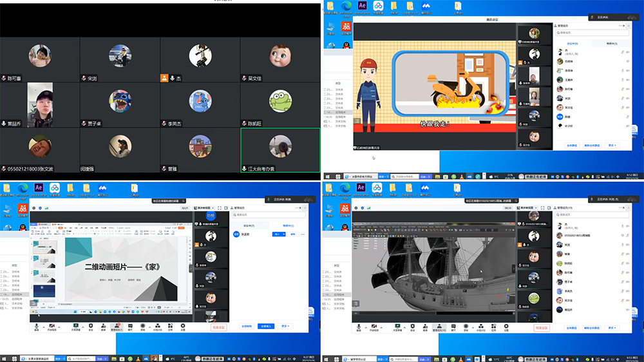The image size is (644, 362).
Task: Click 结束会议 button in ship-model meeting
Action: pos(542,327)
